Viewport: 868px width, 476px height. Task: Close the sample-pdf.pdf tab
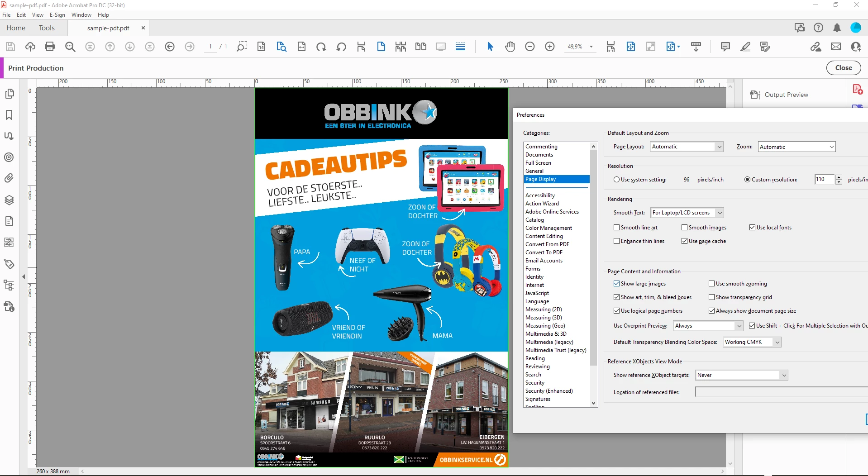[x=143, y=28]
